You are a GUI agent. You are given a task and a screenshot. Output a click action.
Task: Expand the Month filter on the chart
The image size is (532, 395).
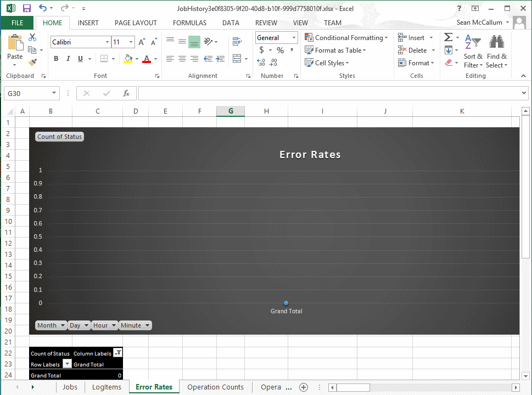(x=51, y=325)
